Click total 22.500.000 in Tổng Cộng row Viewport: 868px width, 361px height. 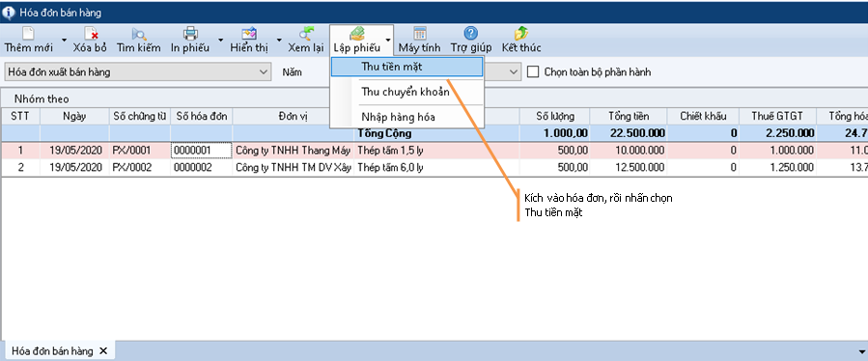[629, 133]
